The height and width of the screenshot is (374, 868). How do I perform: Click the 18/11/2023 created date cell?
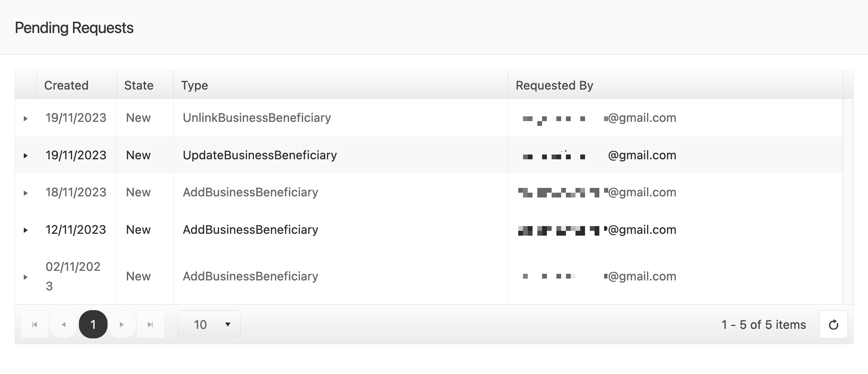click(x=76, y=192)
